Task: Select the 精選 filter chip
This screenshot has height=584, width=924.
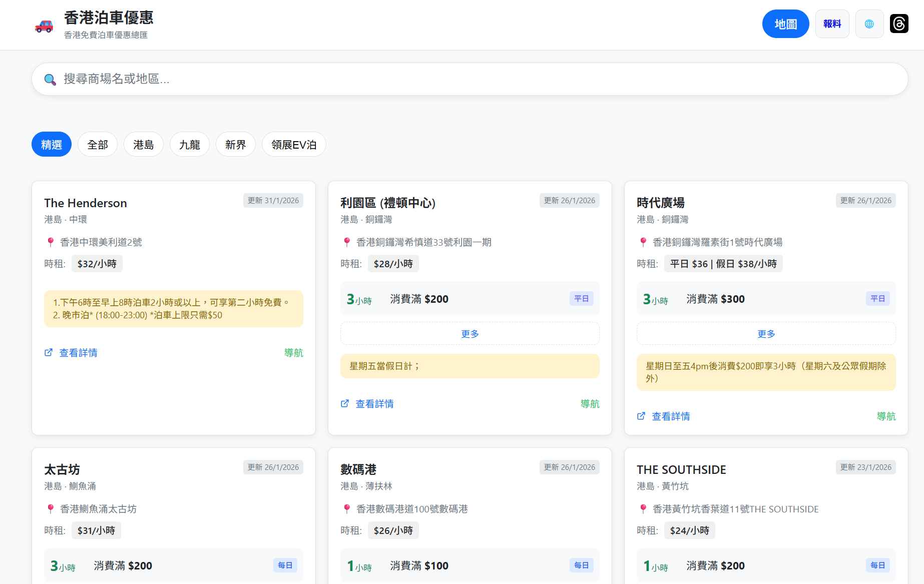Action: tap(52, 145)
